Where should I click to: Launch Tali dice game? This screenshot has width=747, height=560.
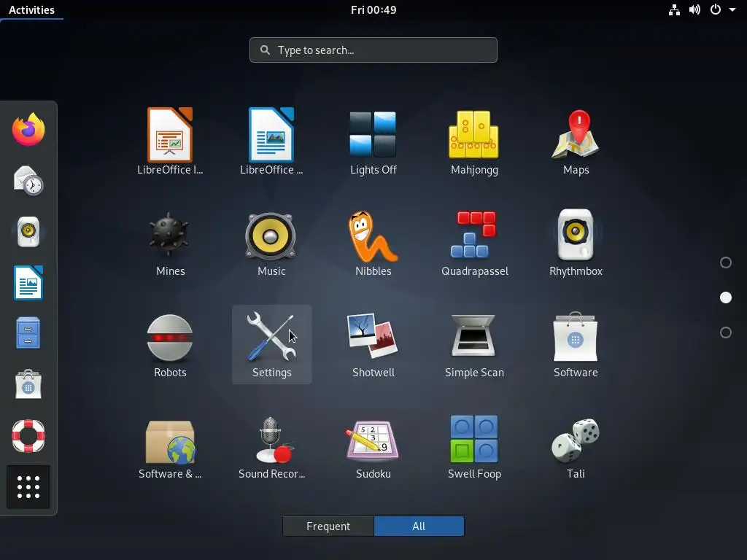pyautogui.click(x=576, y=446)
